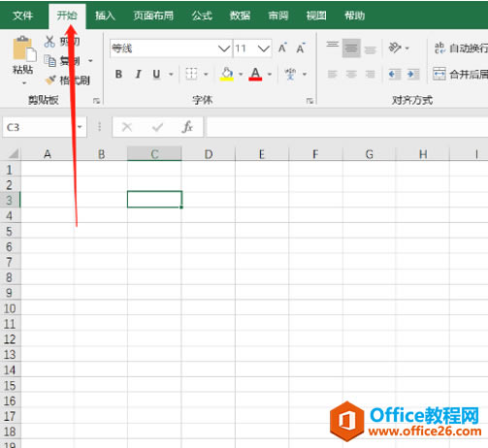This screenshot has height=448, width=488.
Task: Click the Decrease Font Size icon
Action: click(301, 48)
